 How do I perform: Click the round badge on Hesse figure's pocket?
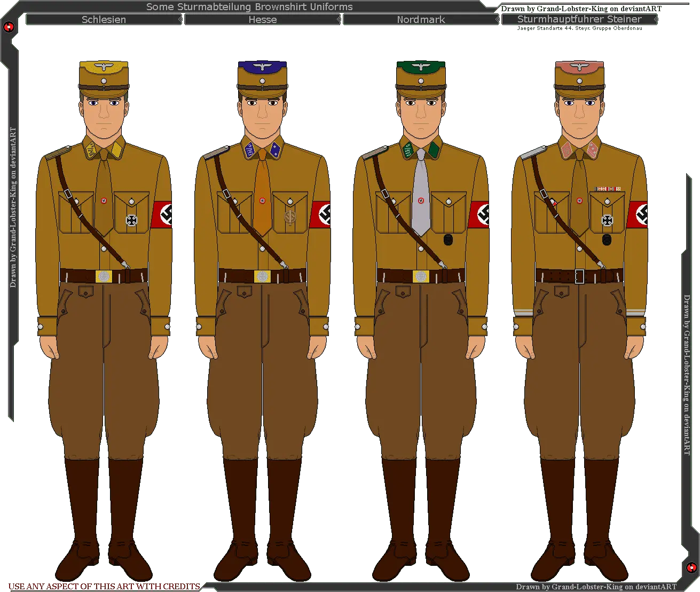point(290,218)
